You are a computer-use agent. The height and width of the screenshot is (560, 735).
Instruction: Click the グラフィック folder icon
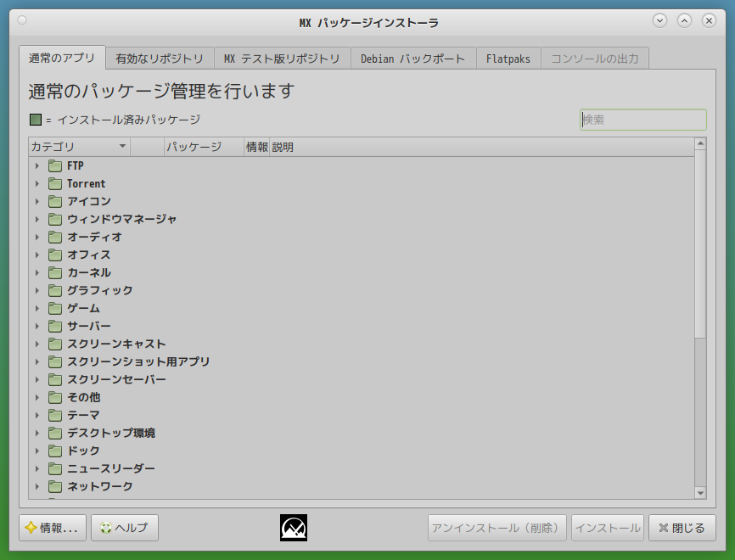coord(55,290)
